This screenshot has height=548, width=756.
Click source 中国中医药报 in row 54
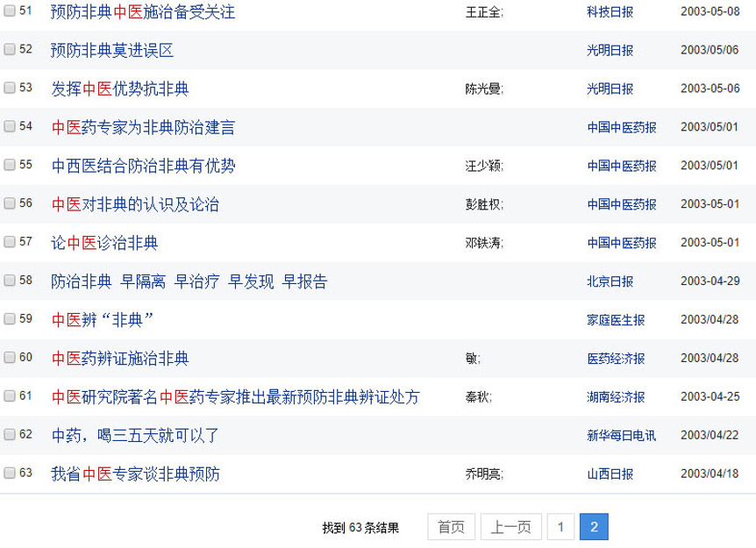[x=622, y=127]
